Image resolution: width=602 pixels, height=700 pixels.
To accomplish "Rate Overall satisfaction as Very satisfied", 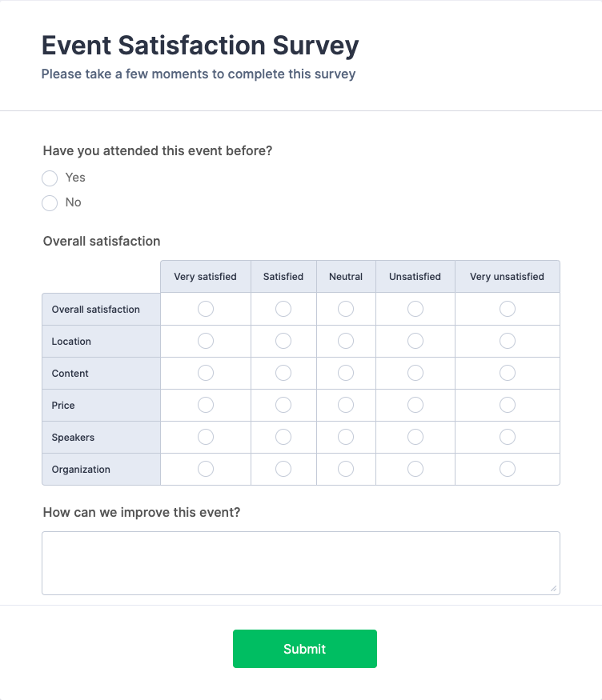I will pyautogui.click(x=206, y=309).
